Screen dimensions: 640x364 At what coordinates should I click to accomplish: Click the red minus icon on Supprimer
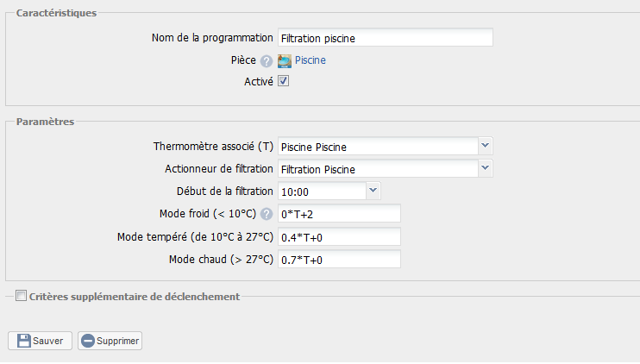tap(87, 341)
